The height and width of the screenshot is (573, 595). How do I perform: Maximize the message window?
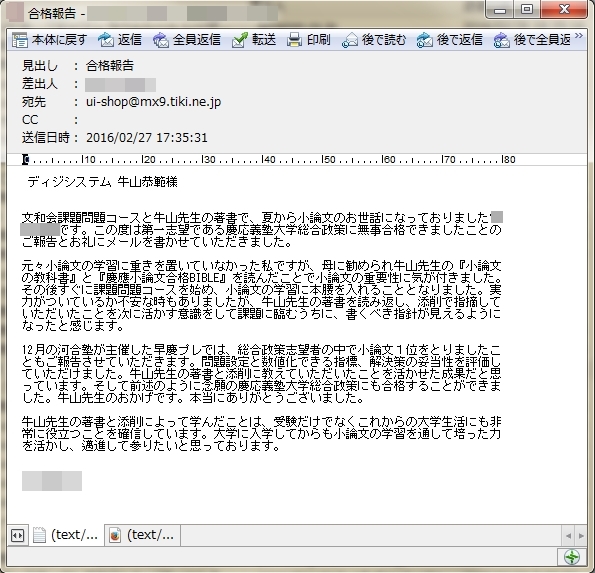tap(527, 9)
